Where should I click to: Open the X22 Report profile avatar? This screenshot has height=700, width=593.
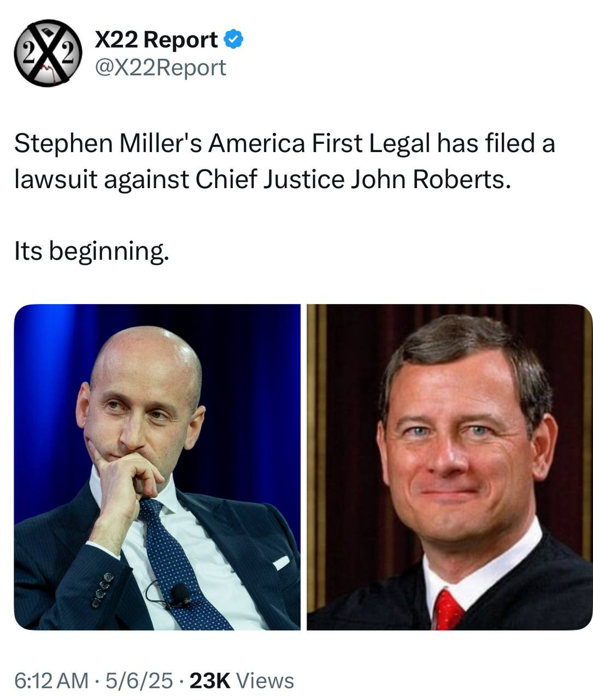48,53
